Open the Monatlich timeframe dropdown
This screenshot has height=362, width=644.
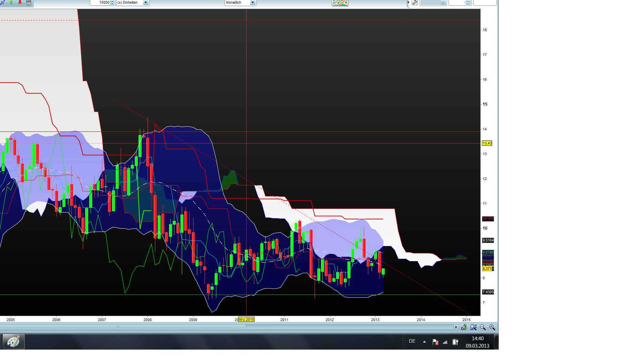click(x=253, y=3)
